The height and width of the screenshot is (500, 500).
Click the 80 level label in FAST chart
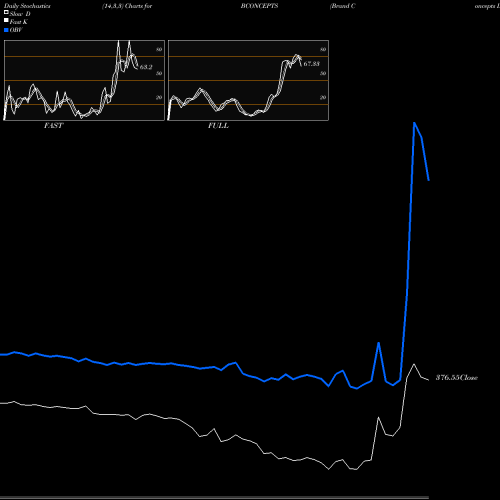pyautogui.click(x=159, y=49)
